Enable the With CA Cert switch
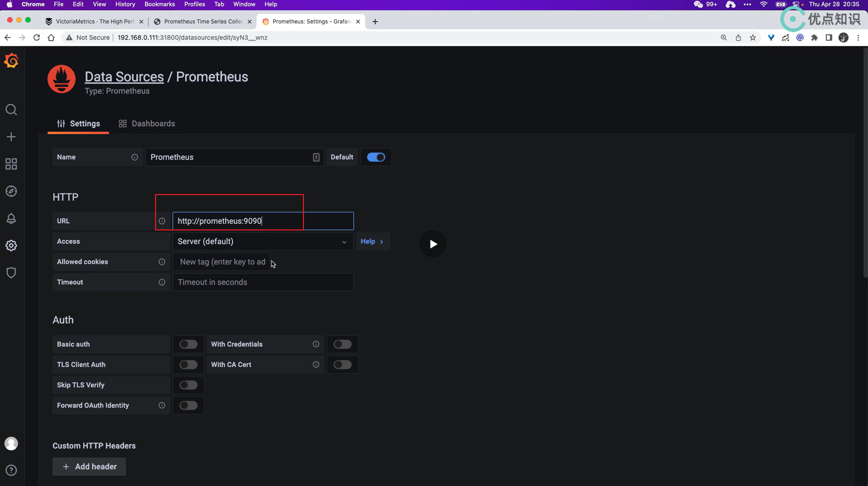The image size is (868, 486). click(x=342, y=364)
